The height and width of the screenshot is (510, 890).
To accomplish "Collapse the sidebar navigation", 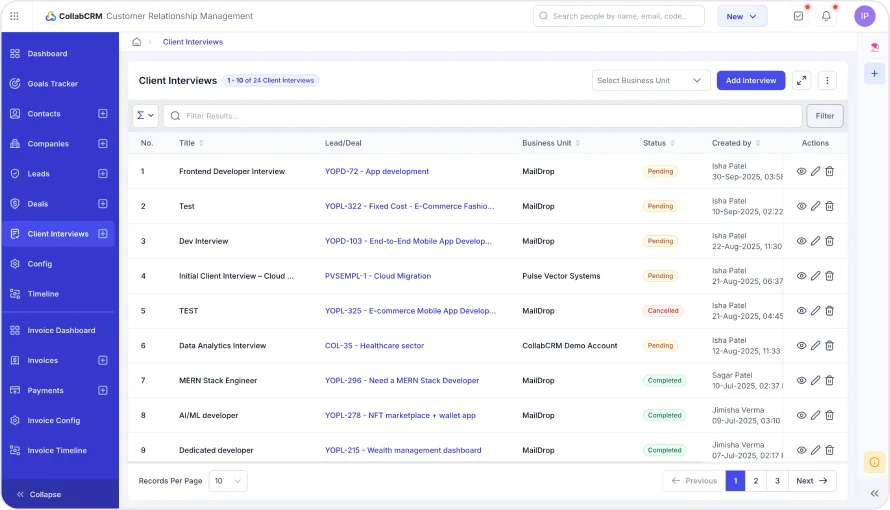I will (39, 495).
